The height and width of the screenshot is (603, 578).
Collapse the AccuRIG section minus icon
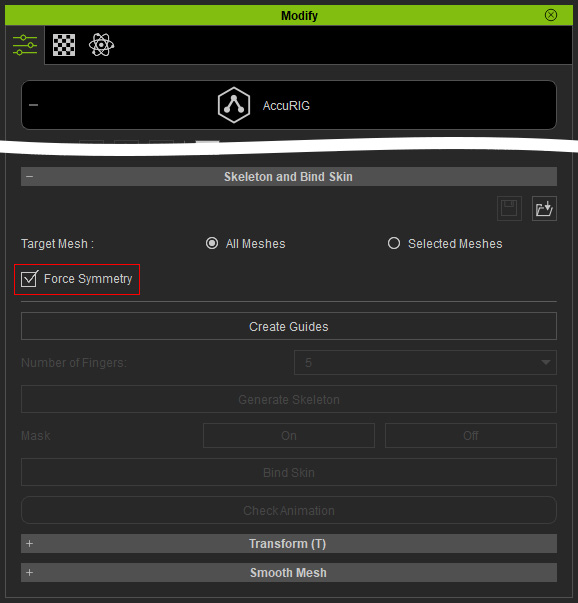pyautogui.click(x=33, y=105)
